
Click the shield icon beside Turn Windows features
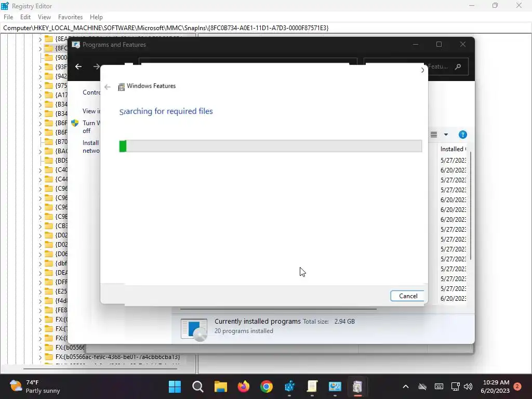coord(75,123)
